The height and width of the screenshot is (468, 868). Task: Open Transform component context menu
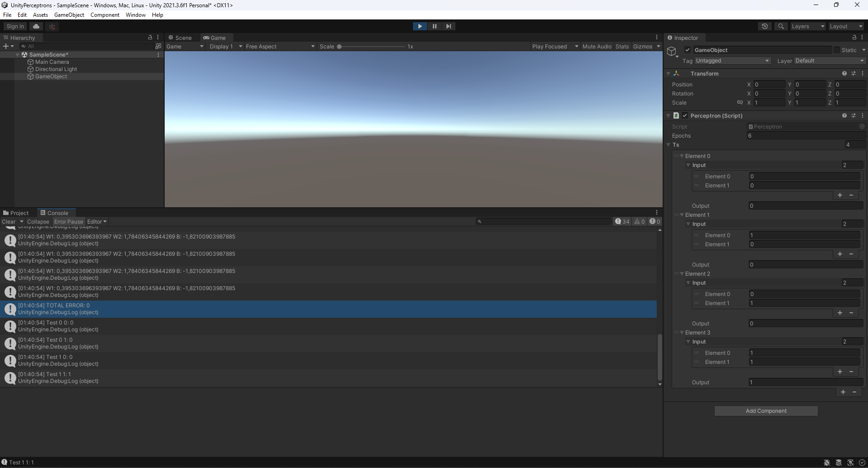pos(862,73)
